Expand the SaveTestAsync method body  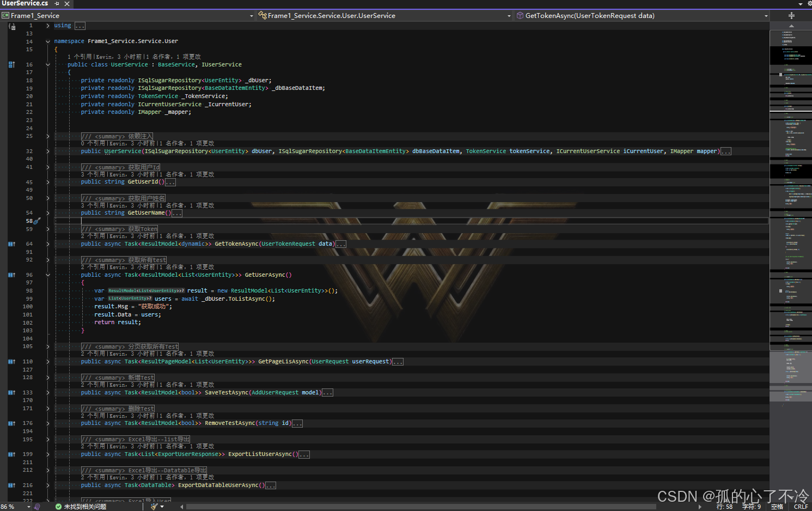tap(48, 393)
